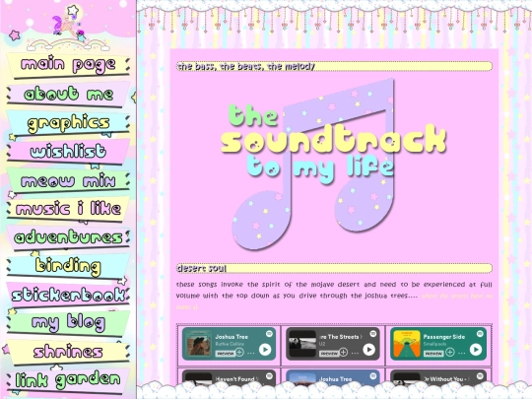This screenshot has width=532, height=399.
Task: Click Spotify logo on Or Without You card
Action: click(x=480, y=376)
